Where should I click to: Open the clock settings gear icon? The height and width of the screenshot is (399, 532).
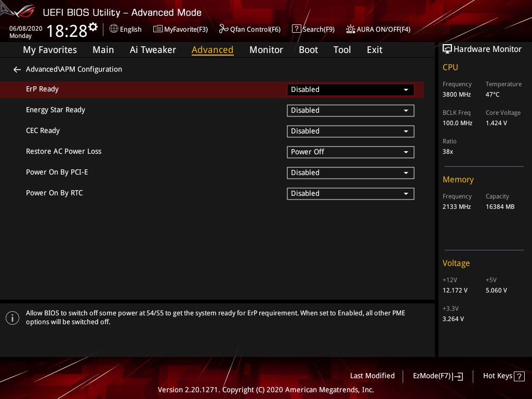93,26
